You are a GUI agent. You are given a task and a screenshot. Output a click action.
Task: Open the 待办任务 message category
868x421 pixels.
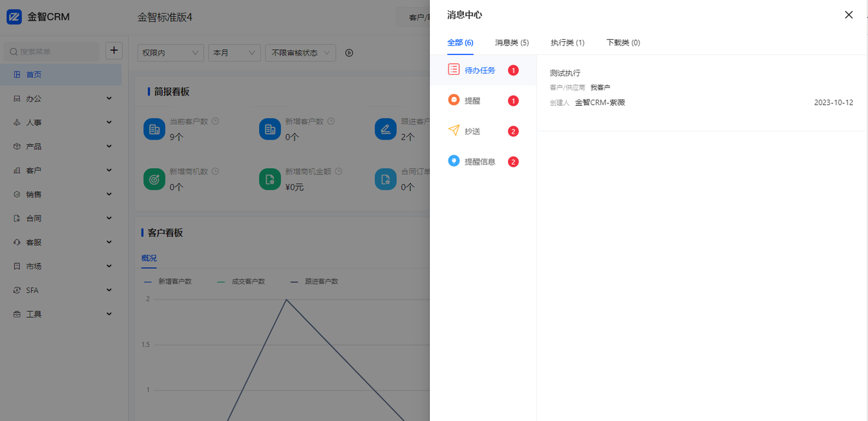483,70
